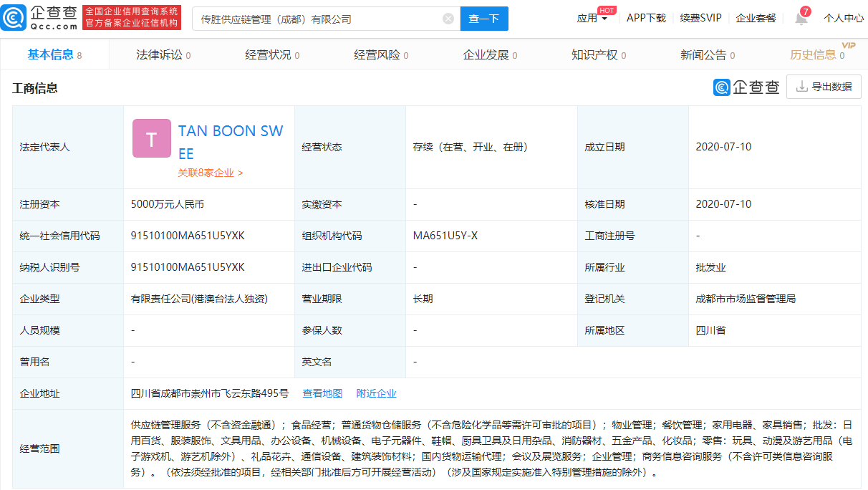
Task: Switch to the 经营风险 tab
Action: [x=381, y=54]
